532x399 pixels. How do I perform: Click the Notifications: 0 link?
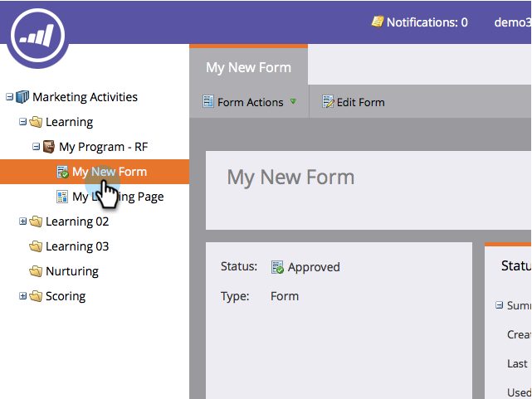point(427,22)
